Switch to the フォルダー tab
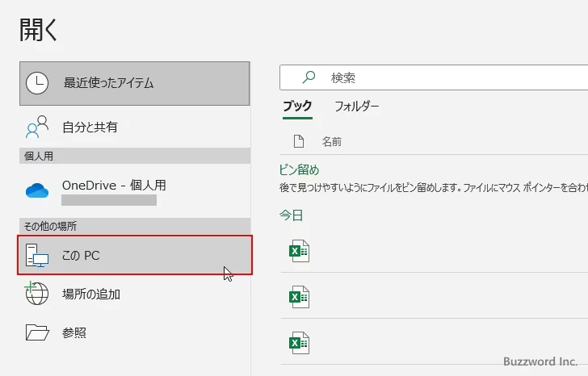 tap(357, 107)
